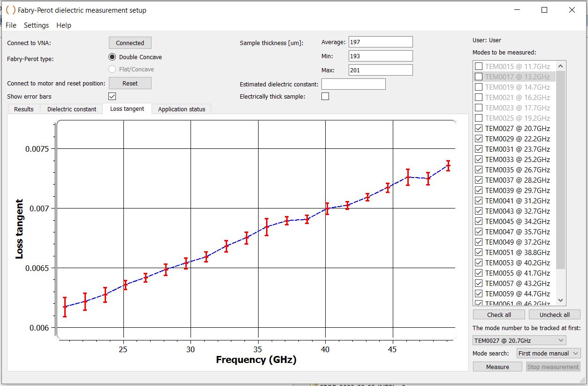Click the Fabry-Perot app icon in title bar
This screenshot has height=386, width=588.
10,10
